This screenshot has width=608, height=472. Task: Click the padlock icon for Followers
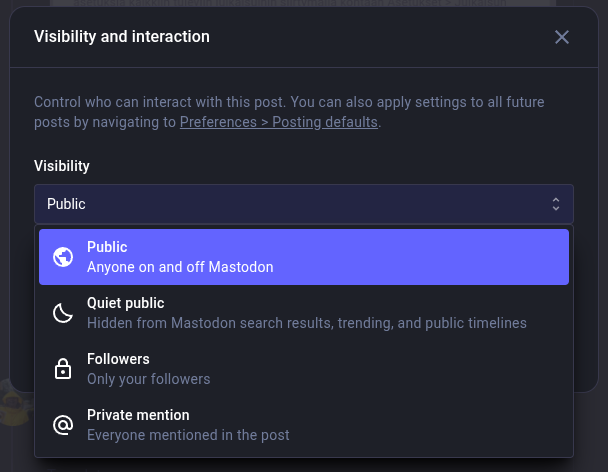tap(63, 369)
